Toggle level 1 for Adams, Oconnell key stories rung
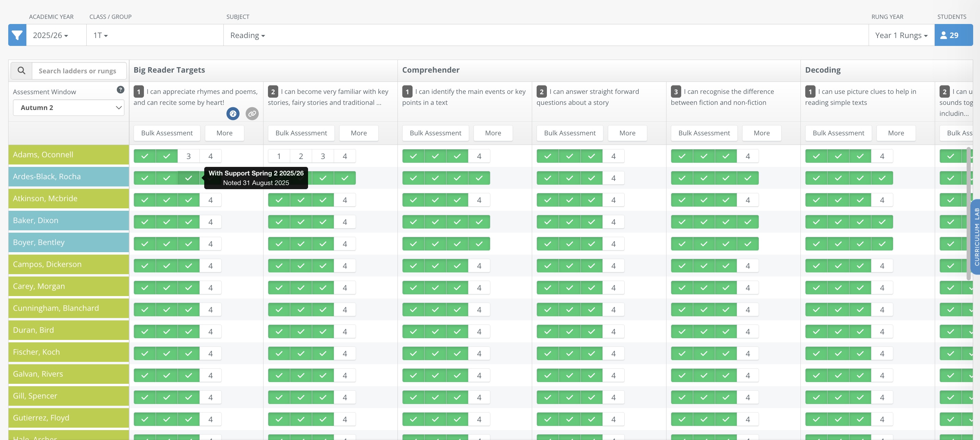 (x=279, y=157)
